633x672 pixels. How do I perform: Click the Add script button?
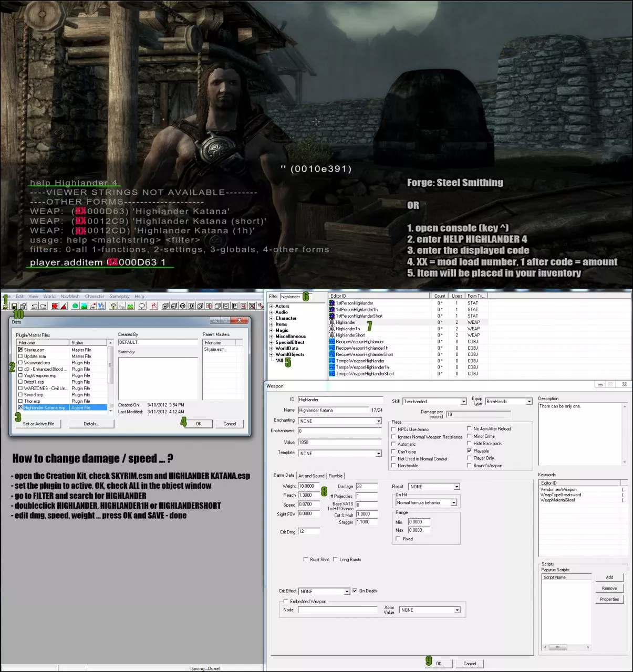pyautogui.click(x=609, y=577)
